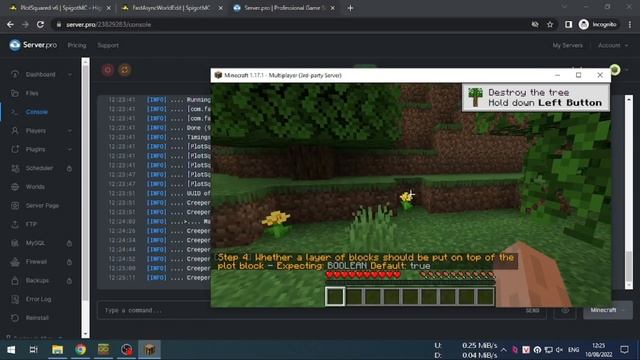
Task: Expand the Players submenu chevron
Action: point(69,131)
